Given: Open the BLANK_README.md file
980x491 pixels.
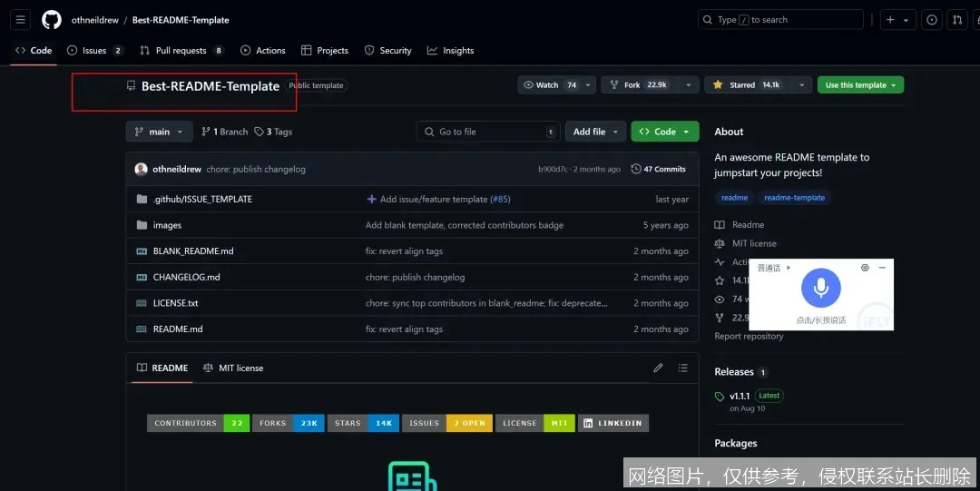Looking at the screenshot, I should (193, 250).
